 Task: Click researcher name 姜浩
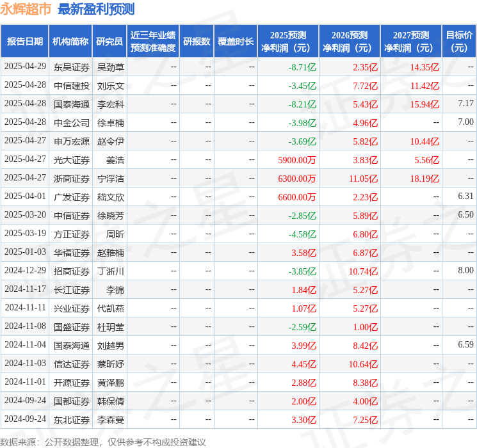pyautogui.click(x=115, y=160)
